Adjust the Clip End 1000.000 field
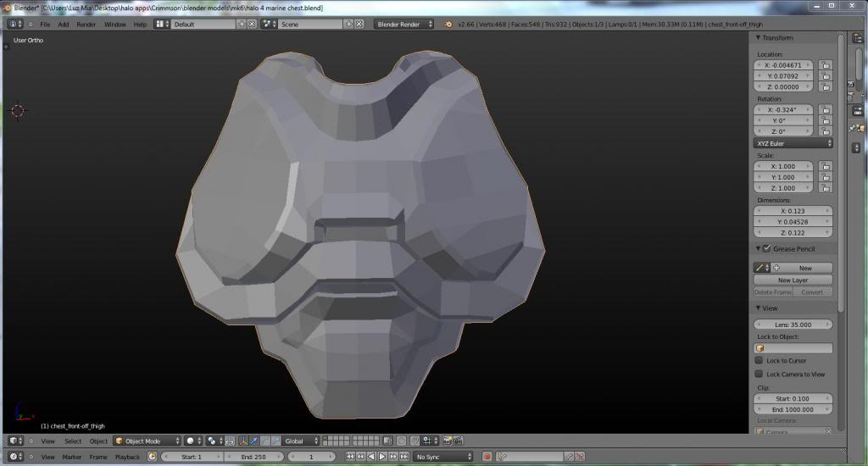Screen dimensions: 868x466 793,410
